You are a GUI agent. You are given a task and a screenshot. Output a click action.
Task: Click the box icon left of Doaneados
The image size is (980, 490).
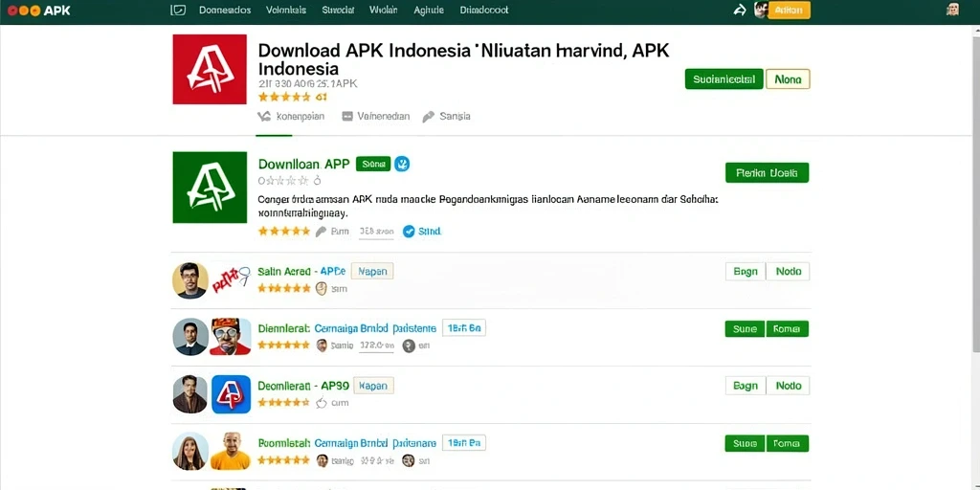pos(178,10)
